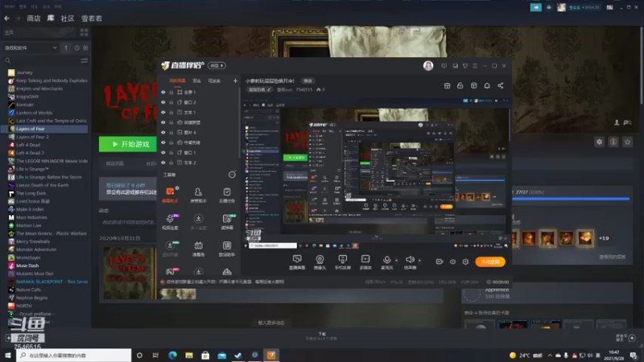
Task: Add a 手机投屏 phone mirroring source
Action: (342, 261)
